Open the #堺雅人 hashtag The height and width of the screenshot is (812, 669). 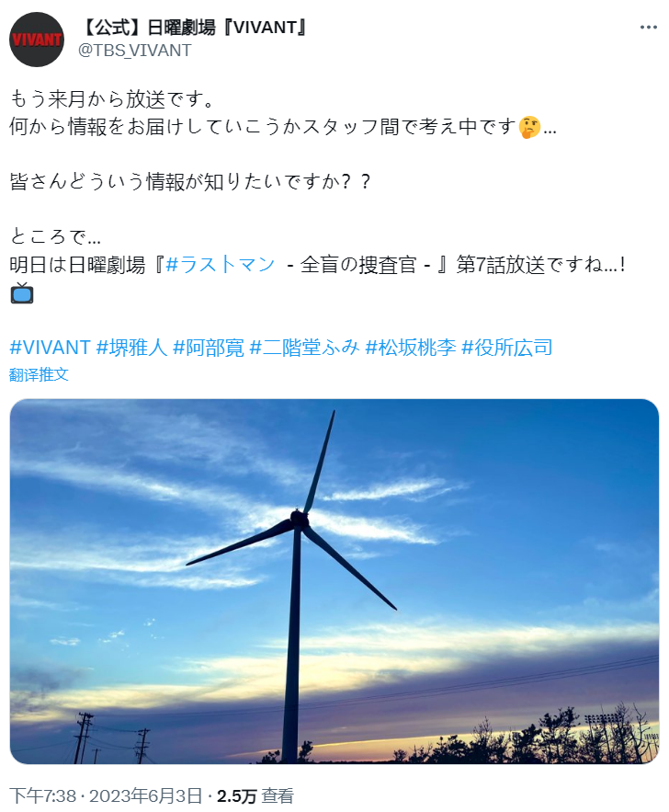click(131, 348)
